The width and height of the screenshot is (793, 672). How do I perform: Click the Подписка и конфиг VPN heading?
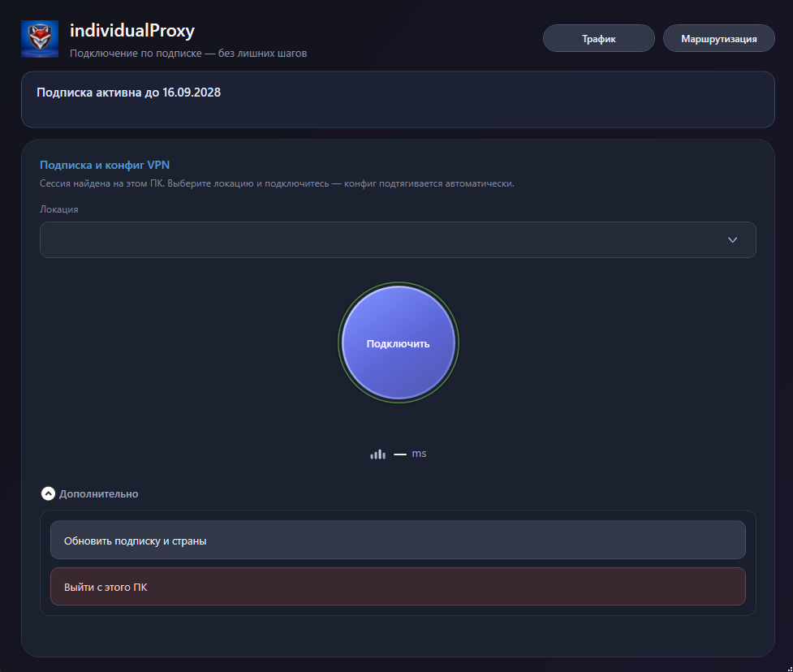pyautogui.click(x=105, y=166)
